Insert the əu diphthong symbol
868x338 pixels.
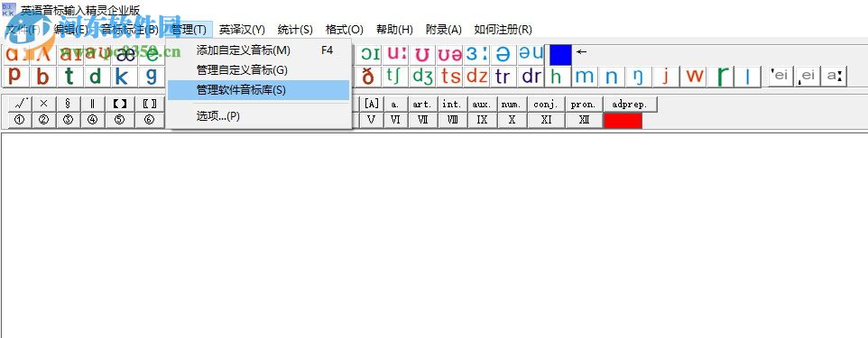coord(531,54)
